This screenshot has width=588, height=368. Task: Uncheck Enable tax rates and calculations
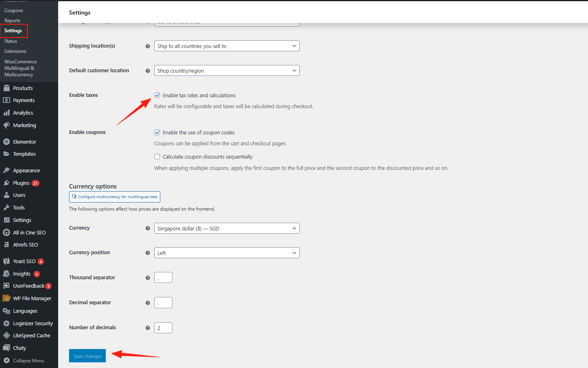pos(157,96)
